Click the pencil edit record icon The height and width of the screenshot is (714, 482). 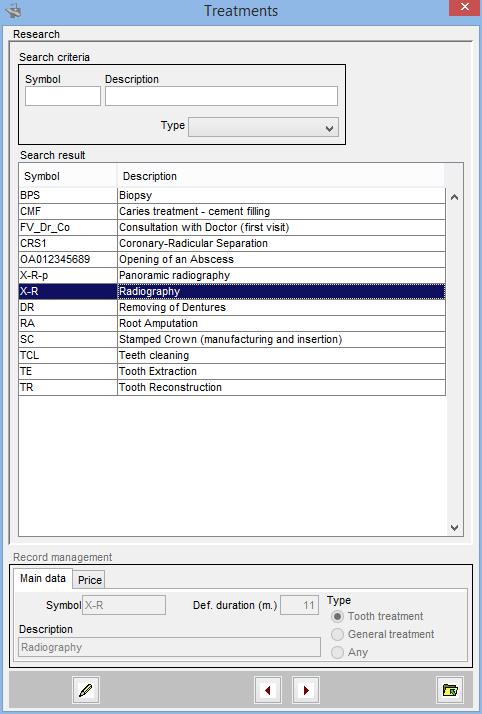point(86,690)
